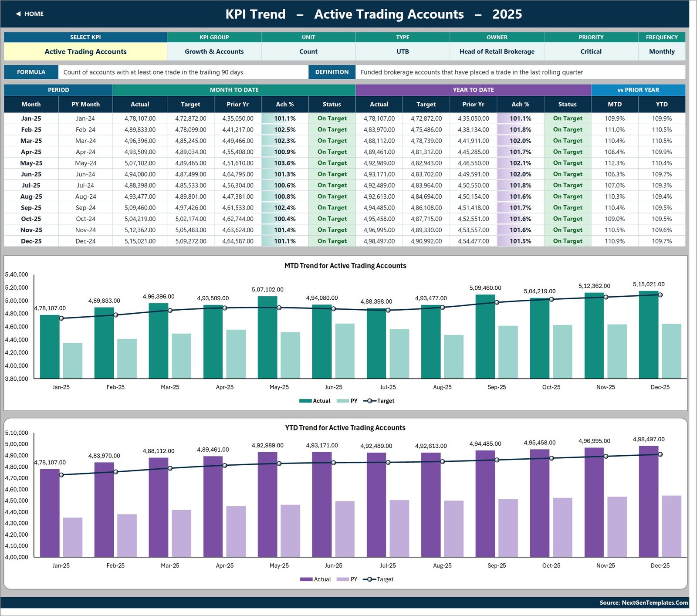Image resolution: width=697 pixels, height=616 pixels.
Task: Click the May-25 Actual bar in MTD chart
Action: point(267,337)
